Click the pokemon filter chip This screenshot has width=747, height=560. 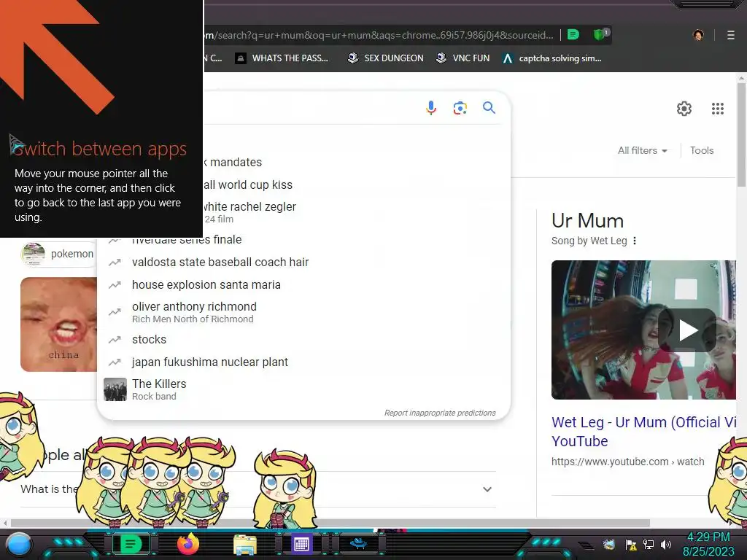click(58, 254)
